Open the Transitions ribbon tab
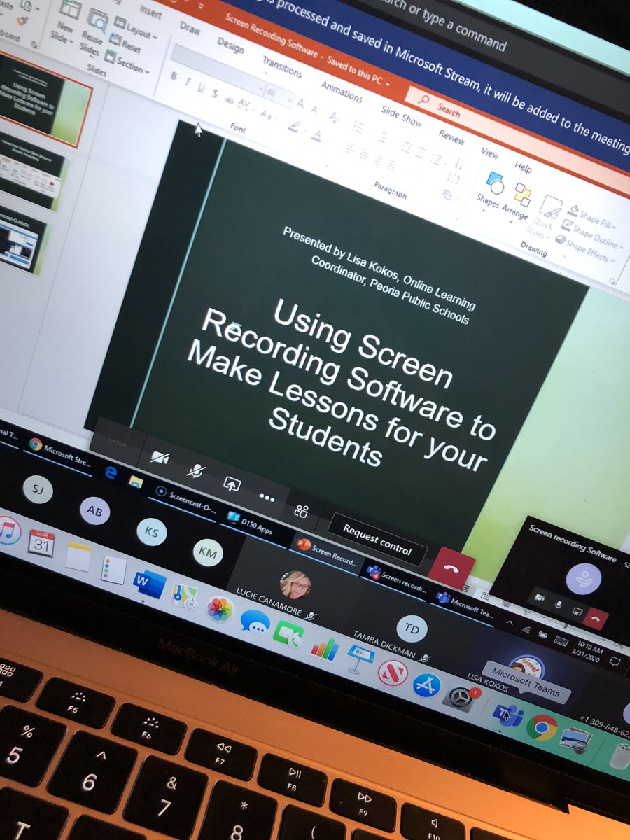Viewport: 630px width, 840px height. point(281,66)
